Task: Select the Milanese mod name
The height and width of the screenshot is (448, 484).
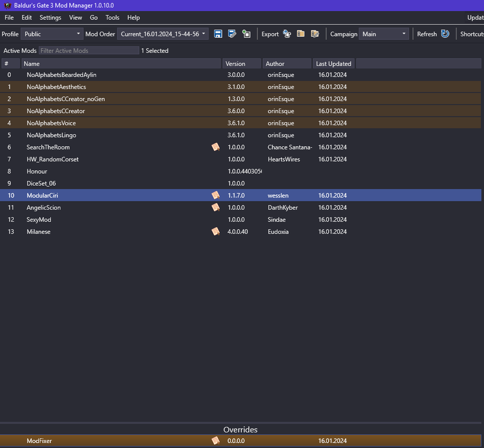Action: (39, 231)
